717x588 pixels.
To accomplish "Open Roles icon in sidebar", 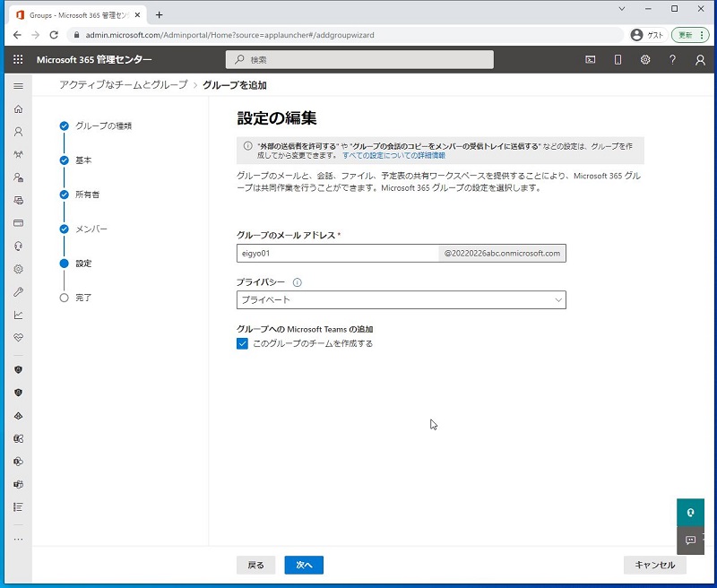I will 18,177.
